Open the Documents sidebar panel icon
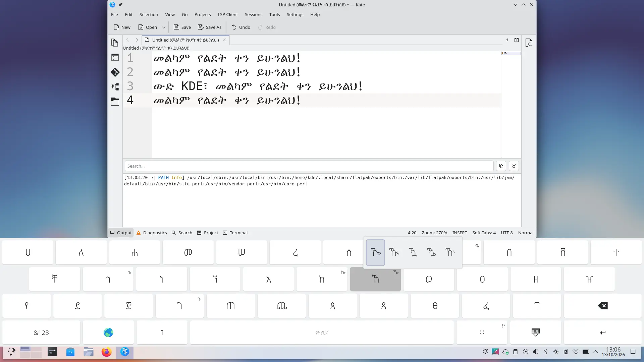 115,43
